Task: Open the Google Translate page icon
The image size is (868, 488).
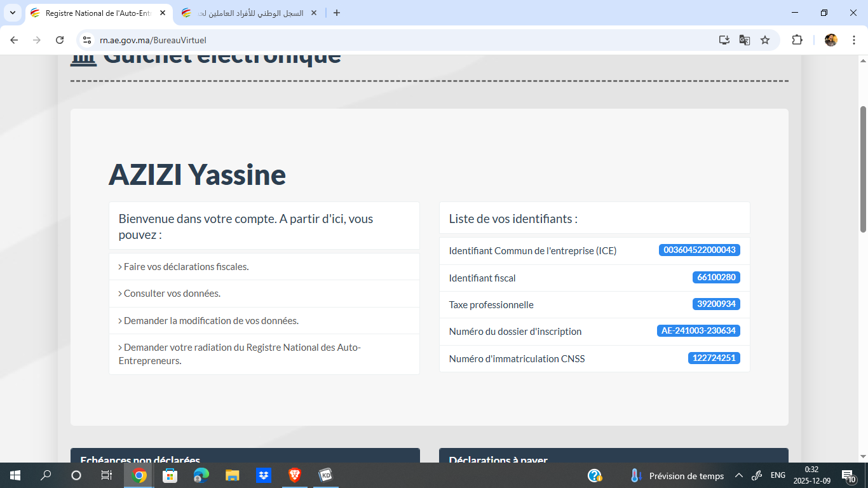Action: click(x=745, y=40)
